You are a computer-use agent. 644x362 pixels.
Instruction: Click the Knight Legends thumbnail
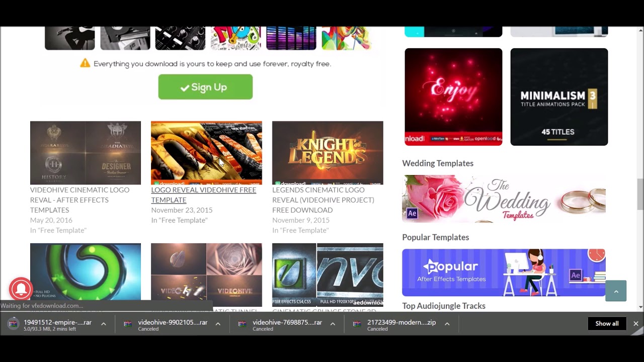328,153
